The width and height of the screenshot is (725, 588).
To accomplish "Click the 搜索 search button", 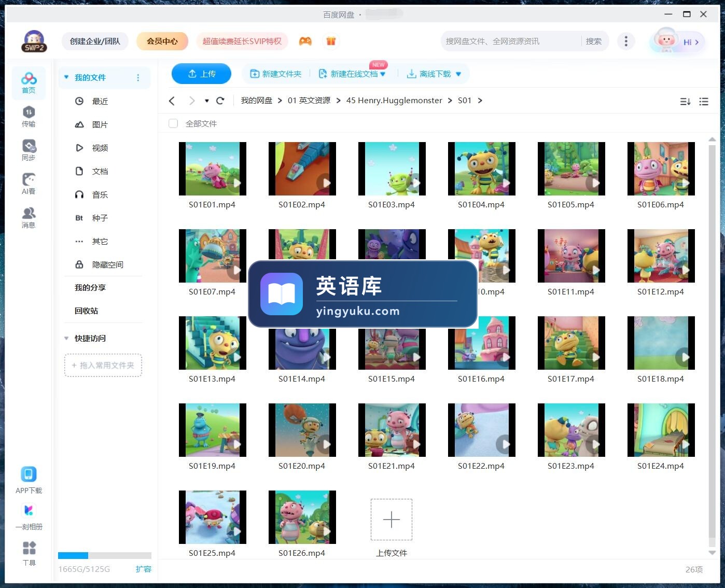I will tap(593, 41).
